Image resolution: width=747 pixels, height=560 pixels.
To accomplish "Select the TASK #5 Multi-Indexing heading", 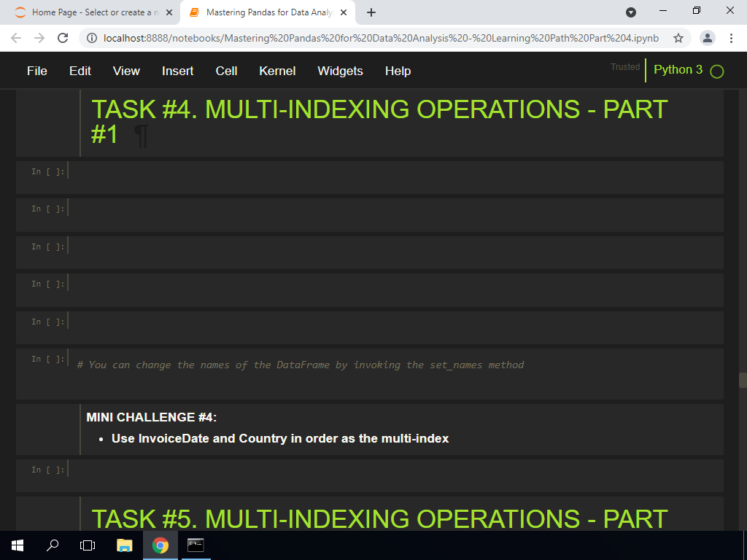I will 379,519.
